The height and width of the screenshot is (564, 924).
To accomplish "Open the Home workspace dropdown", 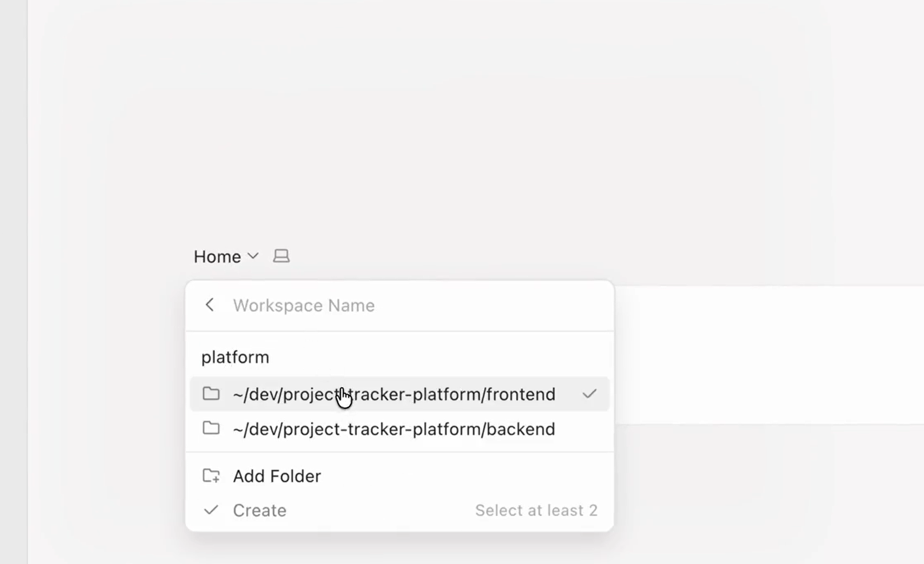I will pyautogui.click(x=226, y=256).
